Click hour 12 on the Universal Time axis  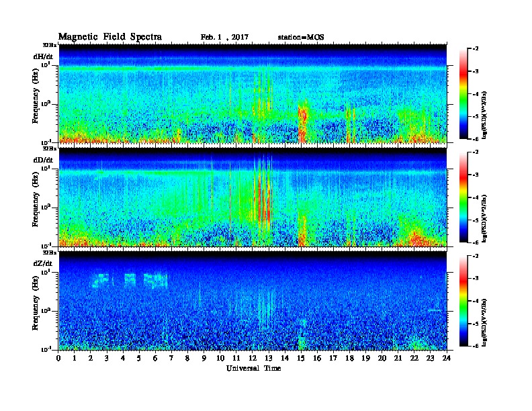(x=253, y=358)
